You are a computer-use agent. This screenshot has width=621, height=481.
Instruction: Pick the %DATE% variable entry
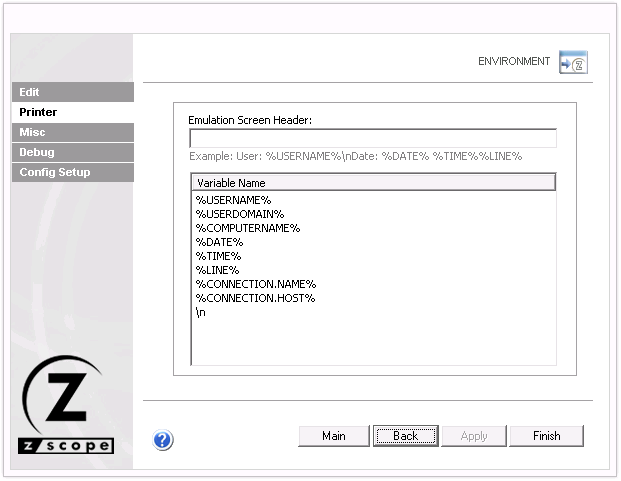click(219, 242)
